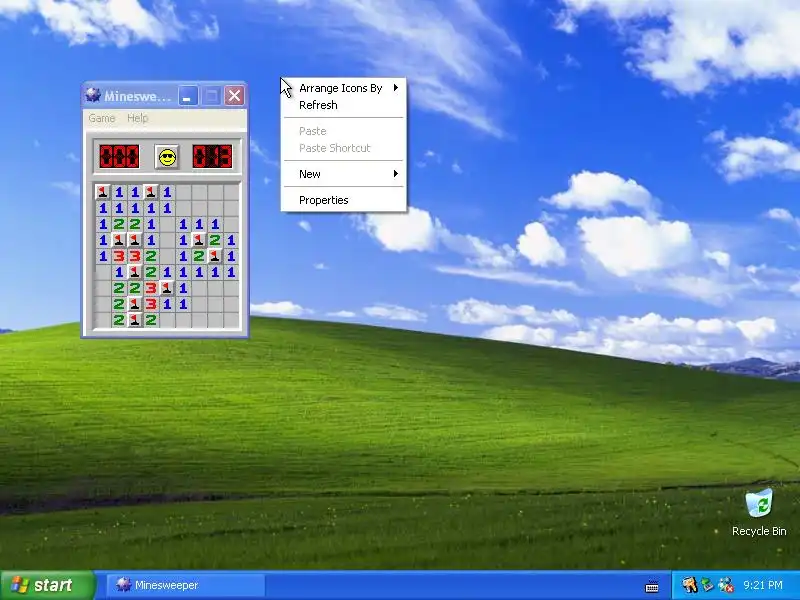Click the green 2 in the fourth row
Screen dimensions: 800x600
215,240
